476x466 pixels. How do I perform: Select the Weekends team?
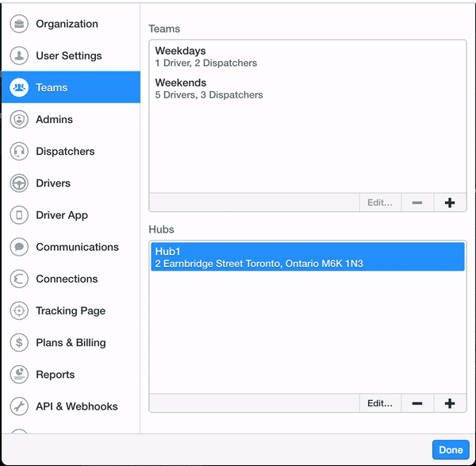[x=308, y=88]
